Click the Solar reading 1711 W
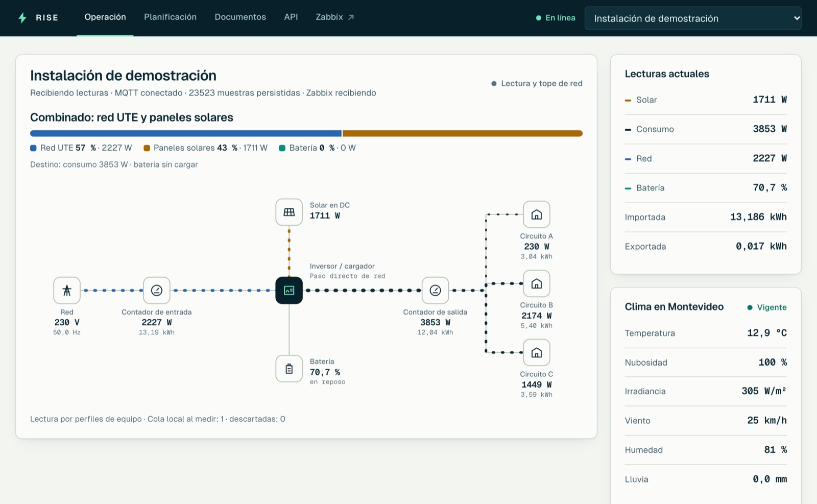817x504 pixels. (770, 100)
